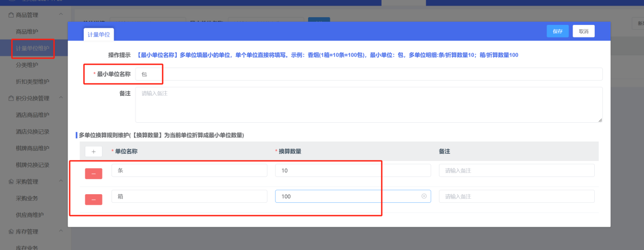Click the 商品管理 bag icon
The height and width of the screenshot is (250, 644).
point(11,15)
